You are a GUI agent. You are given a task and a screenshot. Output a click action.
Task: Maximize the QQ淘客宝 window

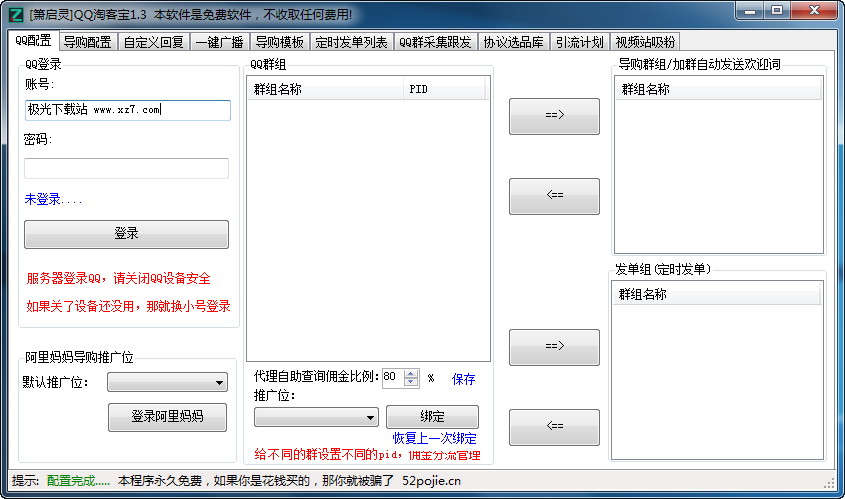pyautogui.click(x=777, y=10)
